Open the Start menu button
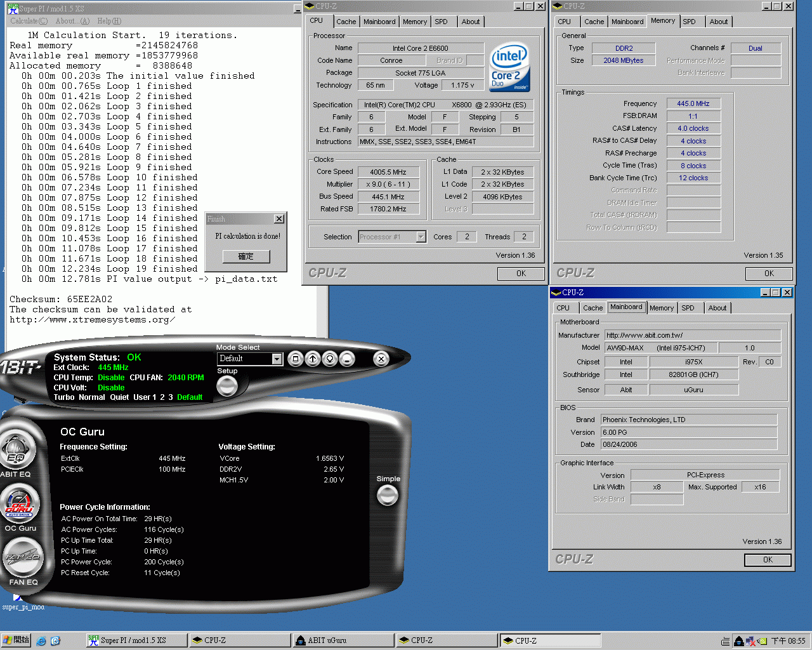Image resolution: width=812 pixels, height=650 pixels. coord(16,640)
